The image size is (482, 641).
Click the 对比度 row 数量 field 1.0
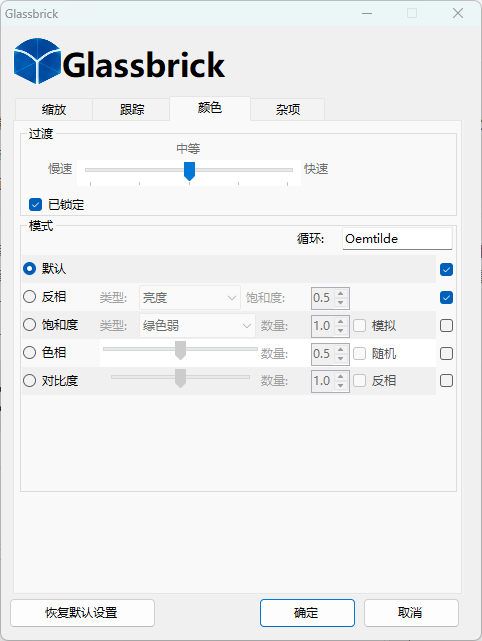click(323, 381)
